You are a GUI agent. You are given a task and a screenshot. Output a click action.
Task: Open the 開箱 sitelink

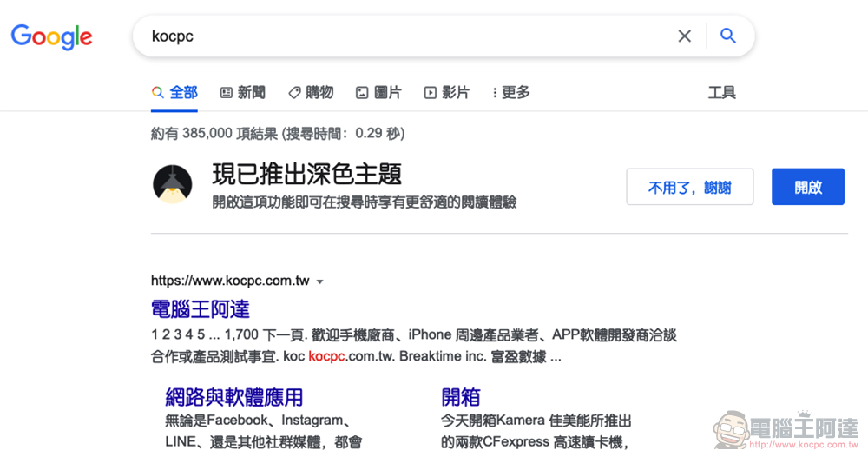click(461, 397)
